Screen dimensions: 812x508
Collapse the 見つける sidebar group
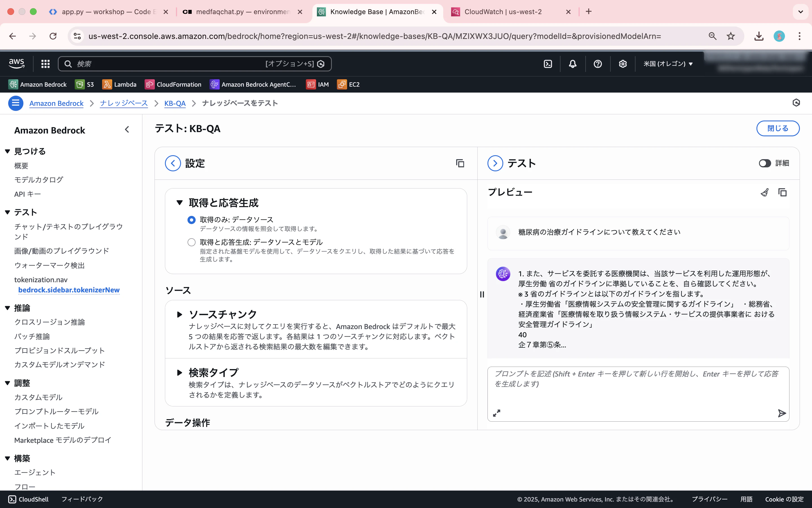tap(7, 152)
